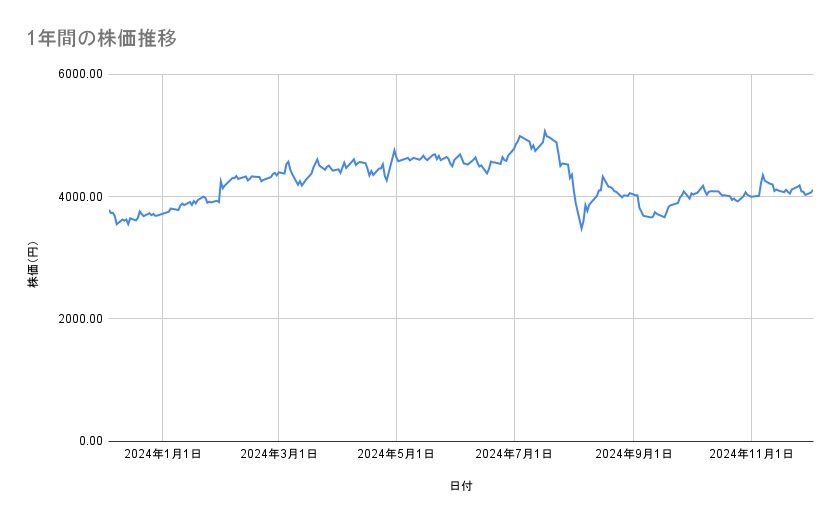
Task: Click the highest peak of the price line
Action: (x=545, y=130)
